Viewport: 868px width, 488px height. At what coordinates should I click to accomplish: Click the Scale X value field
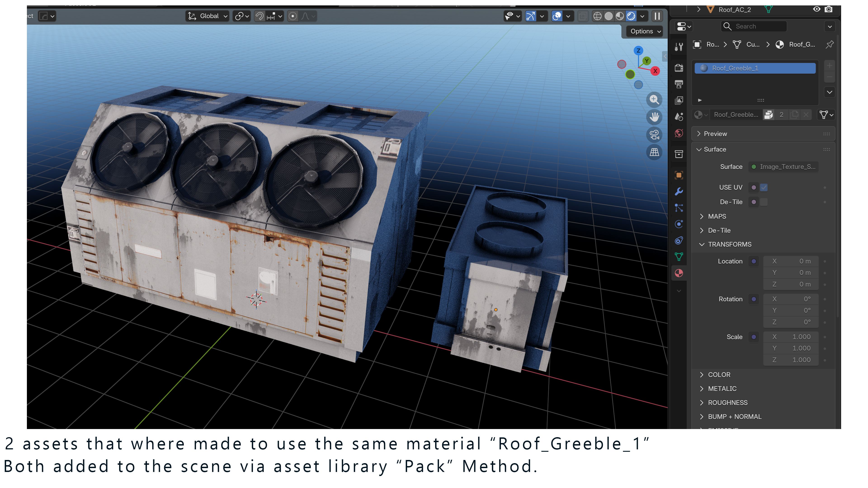[790, 337]
